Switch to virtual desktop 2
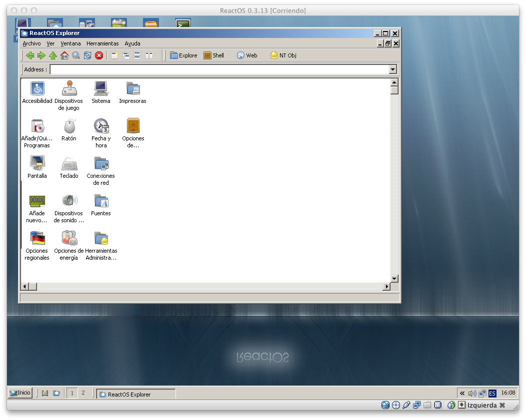 pos(83,393)
